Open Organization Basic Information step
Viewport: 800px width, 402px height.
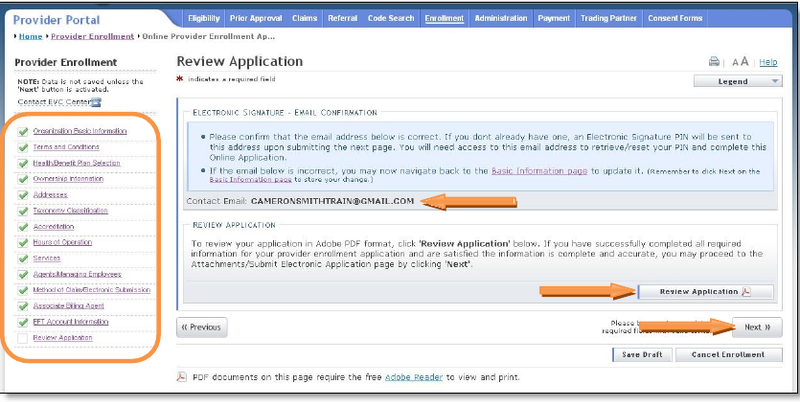click(80, 131)
